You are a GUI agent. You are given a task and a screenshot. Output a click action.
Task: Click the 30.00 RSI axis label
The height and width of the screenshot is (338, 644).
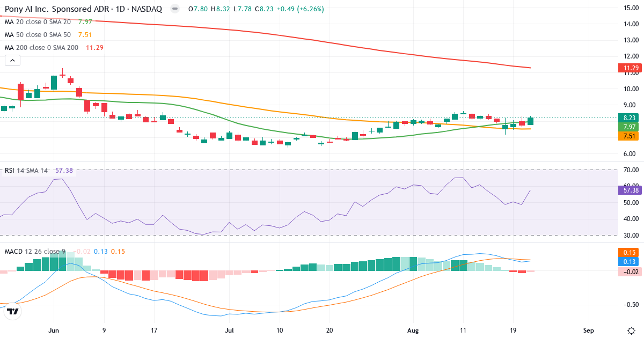point(630,235)
